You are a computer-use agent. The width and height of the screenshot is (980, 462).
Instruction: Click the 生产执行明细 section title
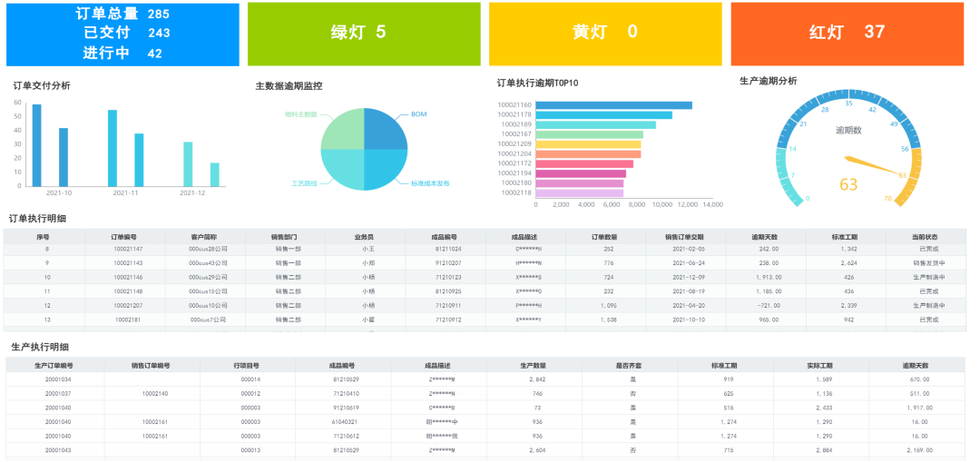click(x=41, y=347)
